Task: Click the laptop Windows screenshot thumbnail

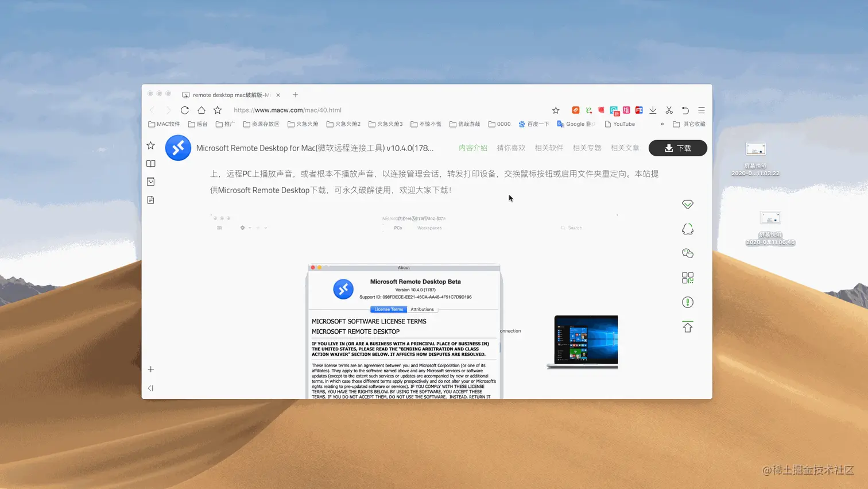Action: (583, 341)
